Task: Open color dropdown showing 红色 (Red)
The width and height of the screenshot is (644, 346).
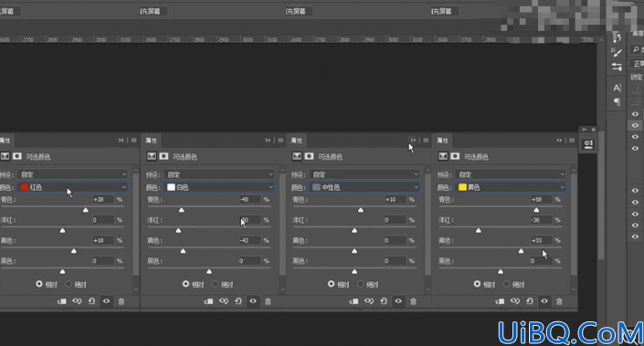Action: [x=73, y=187]
